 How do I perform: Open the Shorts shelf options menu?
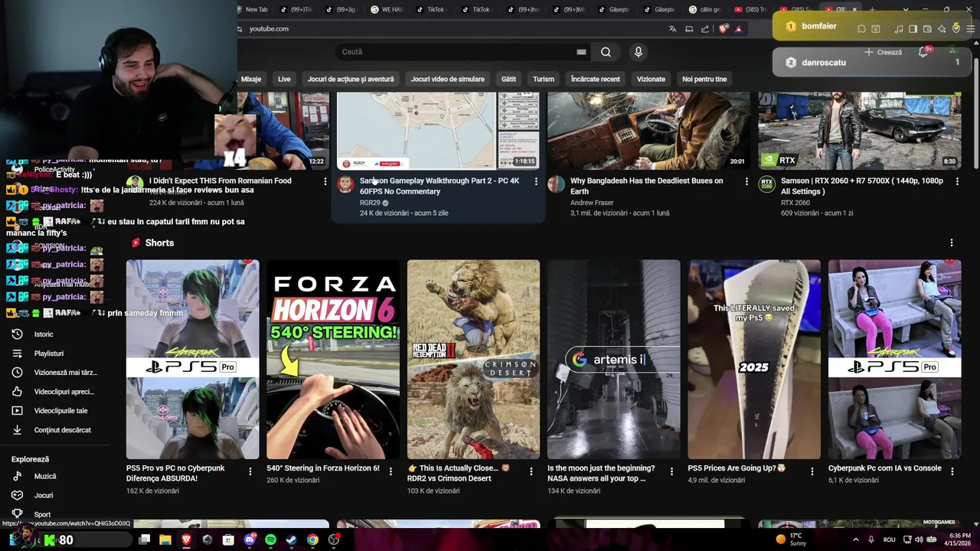(x=952, y=243)
